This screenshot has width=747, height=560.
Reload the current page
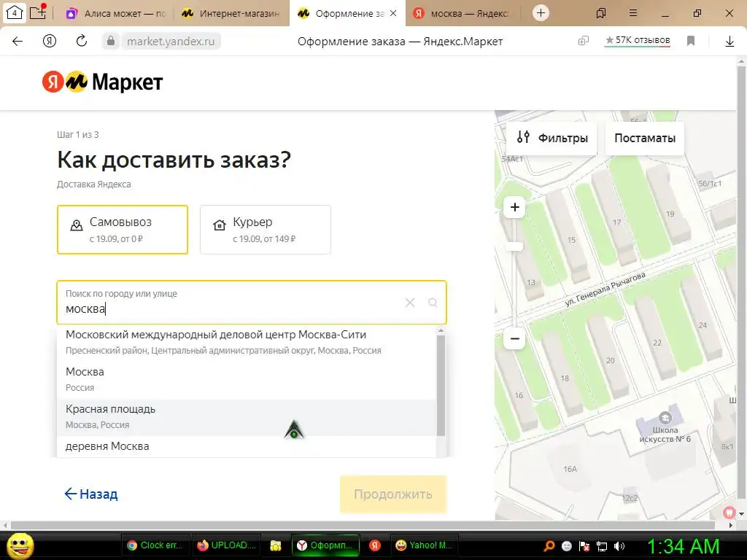click(82, 41)
